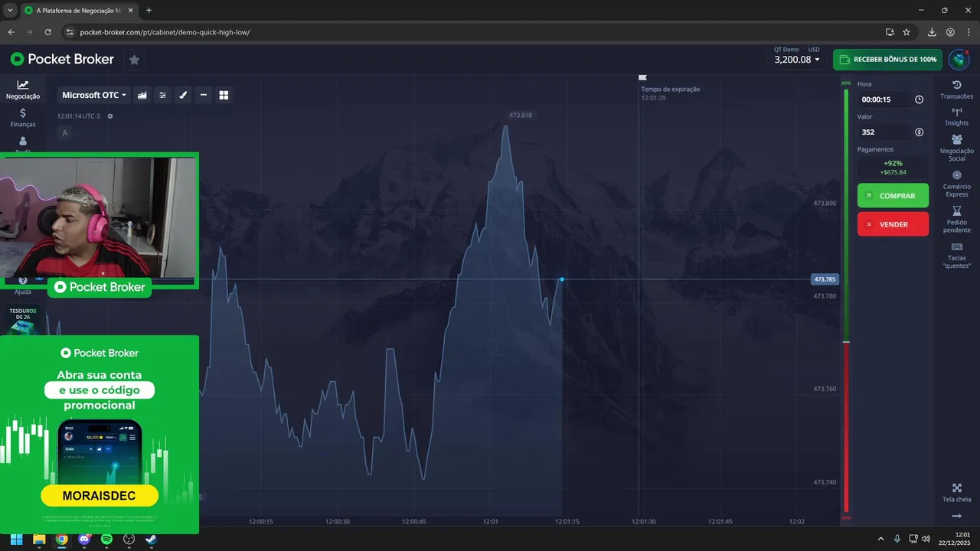Open chart indicators settings icon
980x551 pixels.
coord(162,95)
